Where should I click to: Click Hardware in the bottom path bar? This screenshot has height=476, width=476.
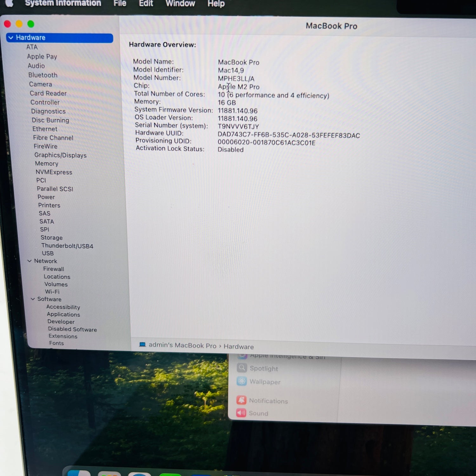[238, 347]
